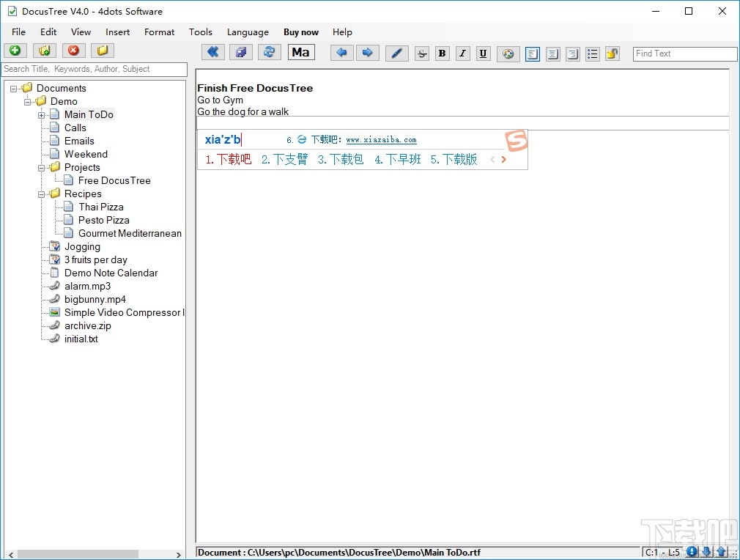Toggle underline formatting

(483, 54)
